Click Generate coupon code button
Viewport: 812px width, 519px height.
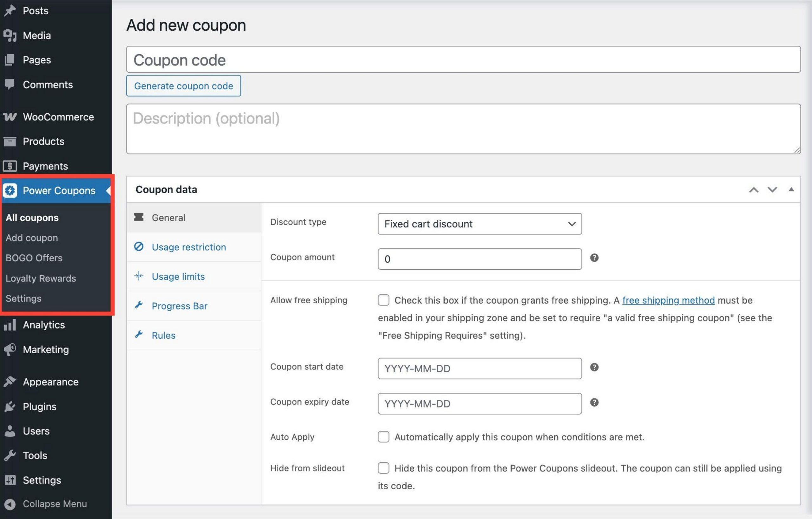(183, 86)
